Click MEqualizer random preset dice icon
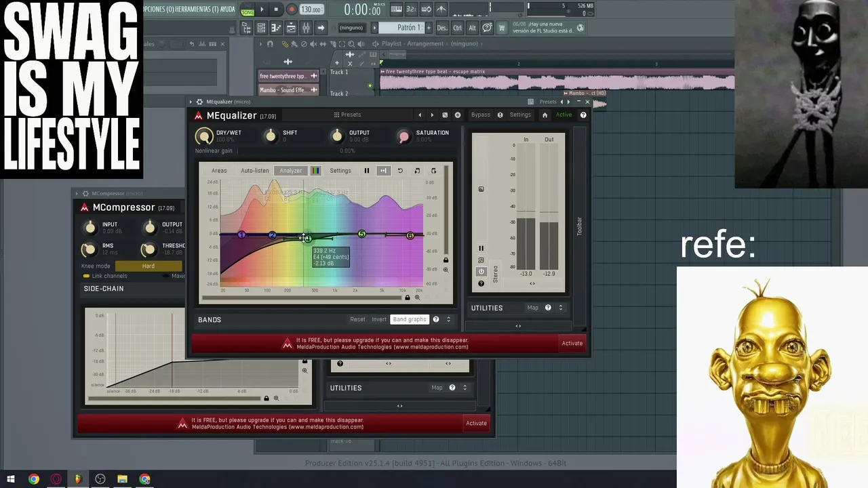Image resolution: width=868 pixels, height=488 pixels. coord(445,115)
